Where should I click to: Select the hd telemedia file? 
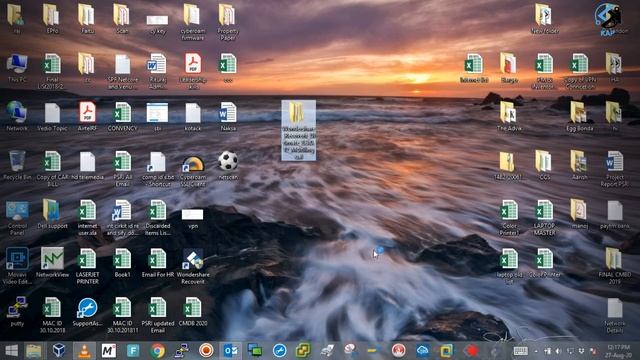point(87,166)
